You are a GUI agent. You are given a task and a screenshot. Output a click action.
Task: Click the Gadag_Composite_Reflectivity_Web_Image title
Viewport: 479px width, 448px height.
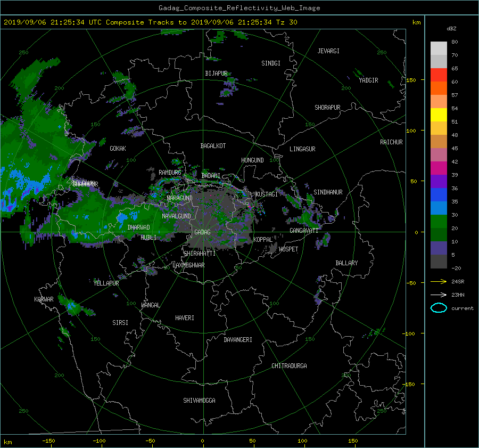coord(239,8)
